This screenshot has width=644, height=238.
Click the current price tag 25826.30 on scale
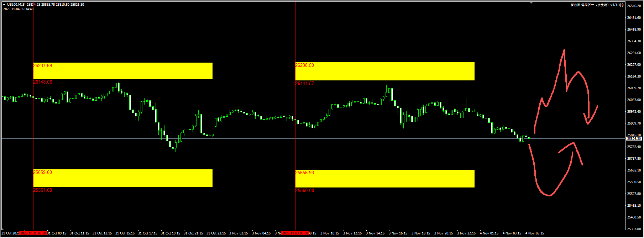click(634, 139)
